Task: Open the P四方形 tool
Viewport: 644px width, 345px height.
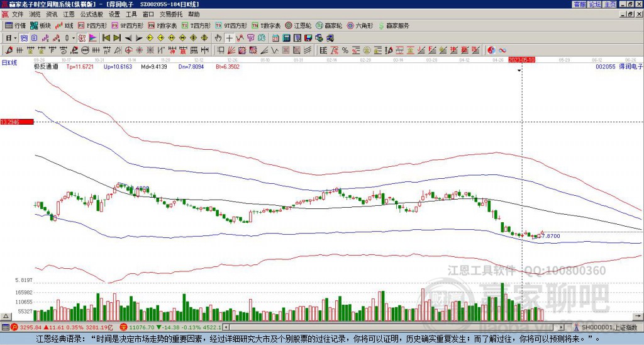Action: coord(92,25)
